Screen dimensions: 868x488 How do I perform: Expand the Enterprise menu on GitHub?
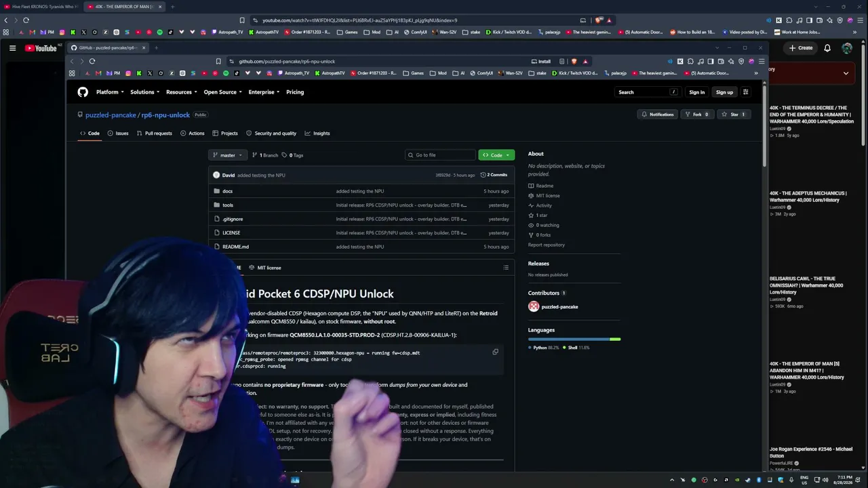(x=264, y=92)
